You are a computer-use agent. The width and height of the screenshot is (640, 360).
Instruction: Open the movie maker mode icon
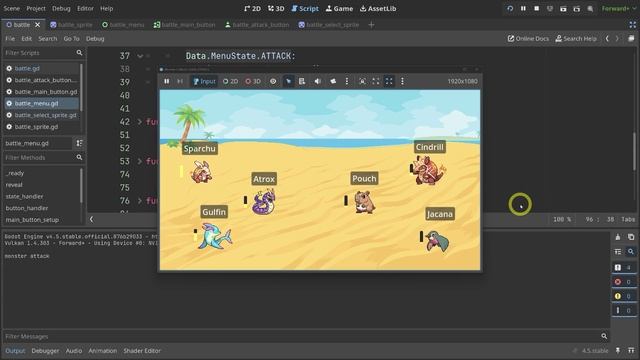point(590,8)
